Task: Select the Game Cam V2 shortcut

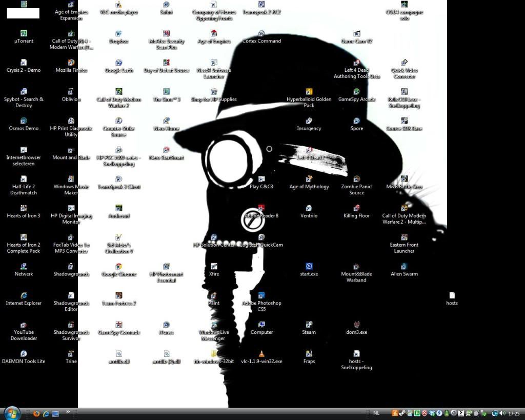Action: coord(357,37)
